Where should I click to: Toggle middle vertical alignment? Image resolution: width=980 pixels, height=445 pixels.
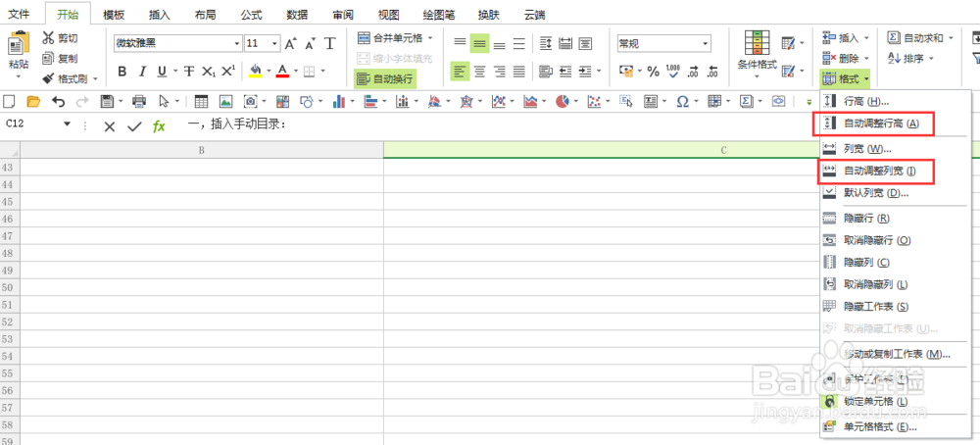480,43
